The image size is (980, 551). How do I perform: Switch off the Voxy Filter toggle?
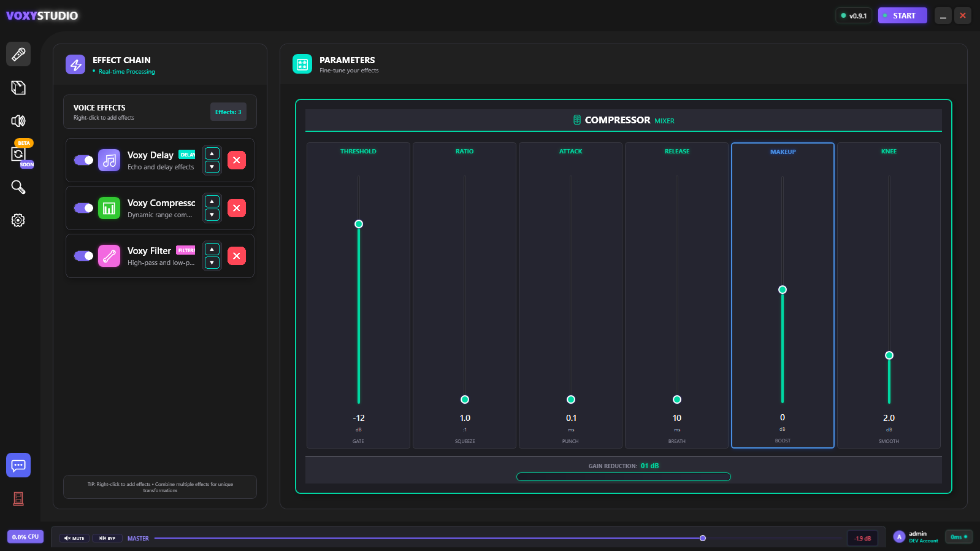click(83, 256)
